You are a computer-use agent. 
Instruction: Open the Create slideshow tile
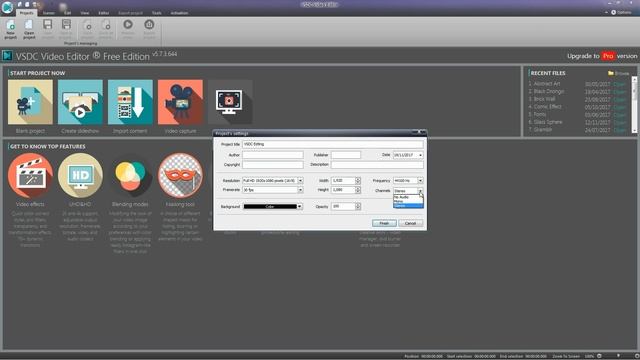click(80, 102)
